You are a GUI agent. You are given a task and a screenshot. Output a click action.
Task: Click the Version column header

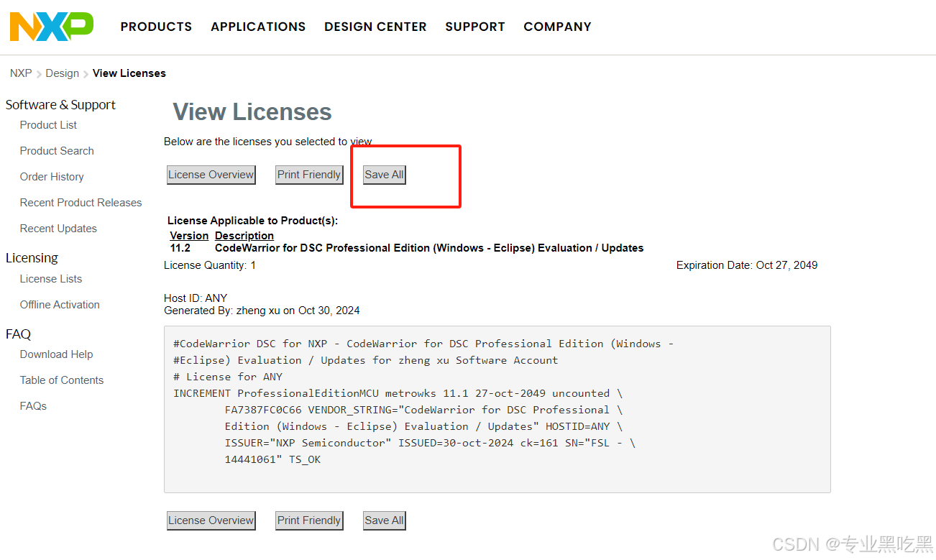click(x=189, y=236)
